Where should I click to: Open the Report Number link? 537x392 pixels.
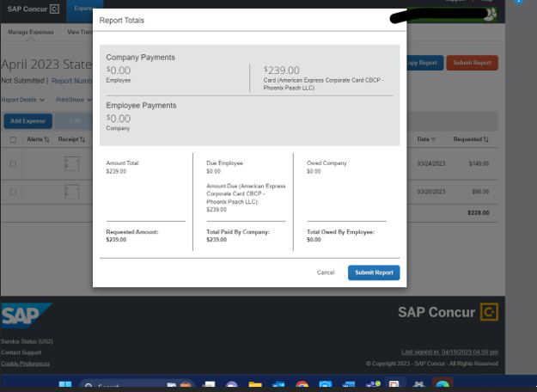72,81
